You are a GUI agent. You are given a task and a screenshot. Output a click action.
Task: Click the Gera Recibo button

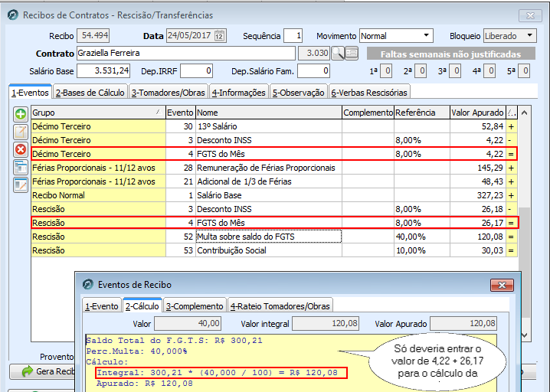click(42, 371)
